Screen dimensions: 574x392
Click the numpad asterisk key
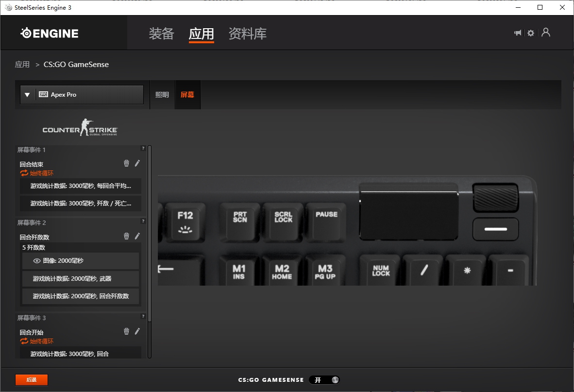click(x=467, y=271)
